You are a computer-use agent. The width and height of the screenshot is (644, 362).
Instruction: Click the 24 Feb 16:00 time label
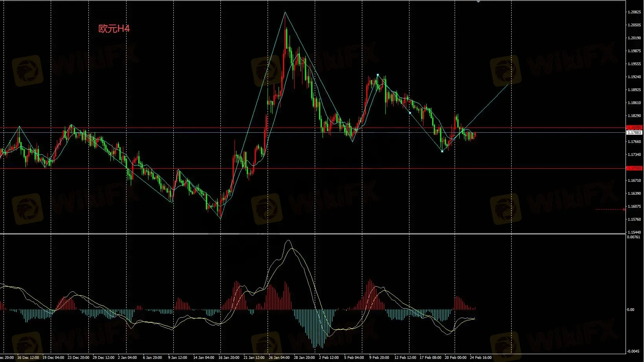click(x=481, y=358)
